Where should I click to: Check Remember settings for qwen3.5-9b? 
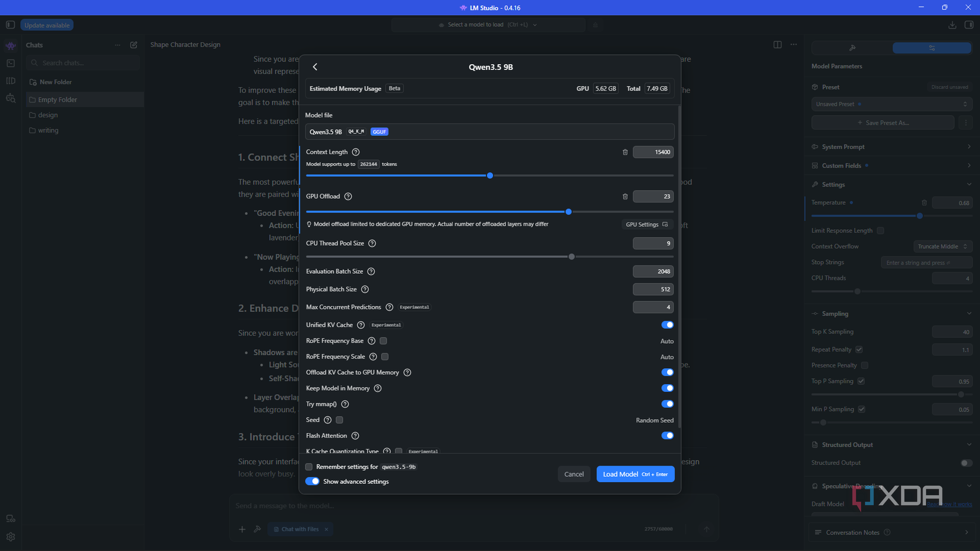309,467
